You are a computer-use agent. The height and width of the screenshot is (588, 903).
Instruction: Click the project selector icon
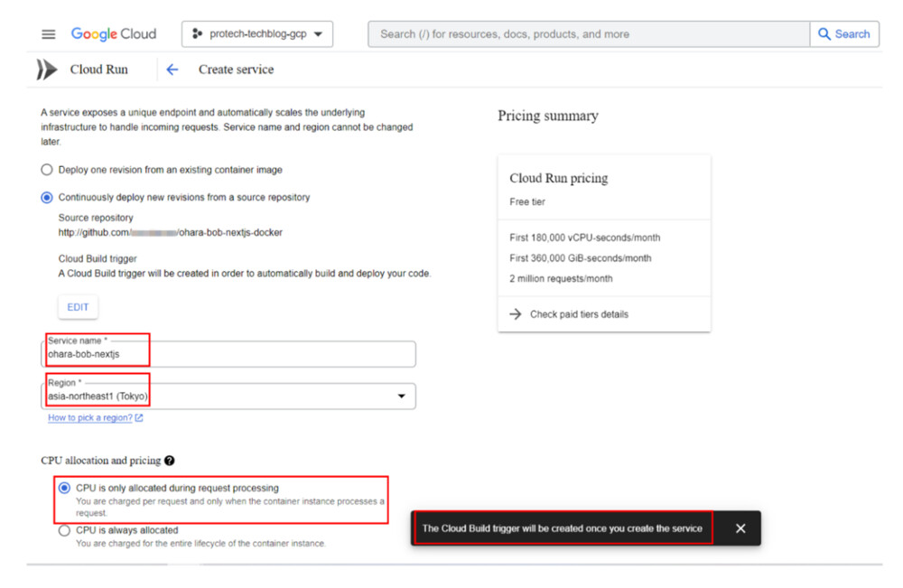[198, 34]
